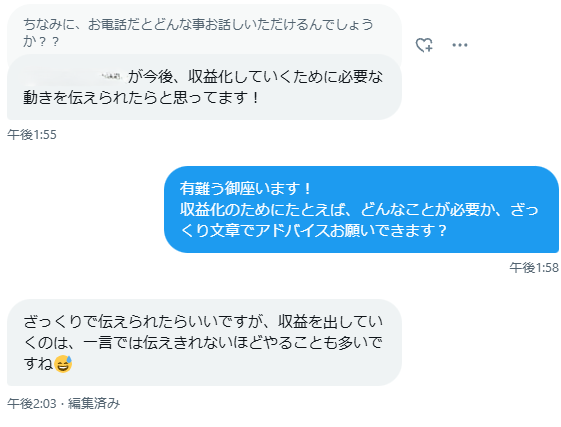Click the line starting ざっくりで伝えられたら

point(203,322)
